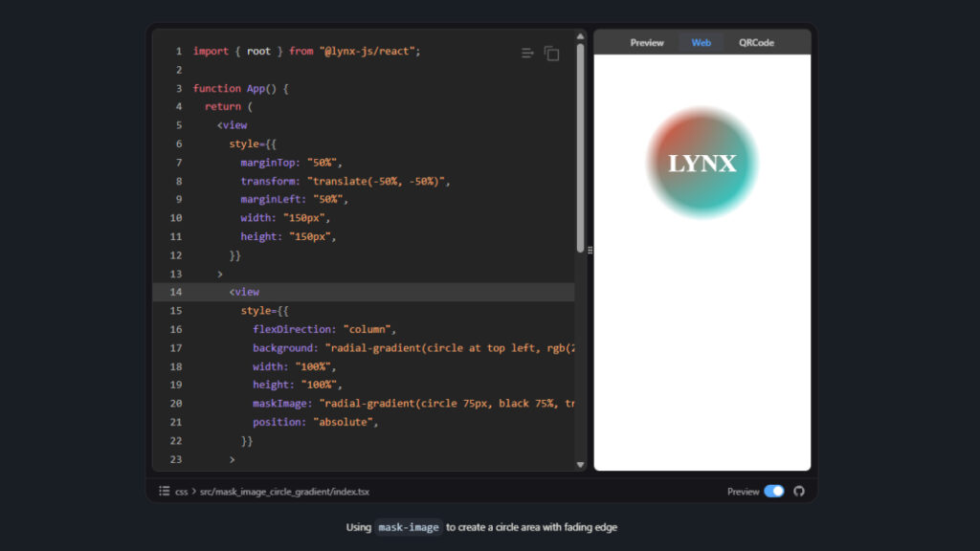Copy the code using the copy icon
This screenshot has width=980, height=551.
552,53
